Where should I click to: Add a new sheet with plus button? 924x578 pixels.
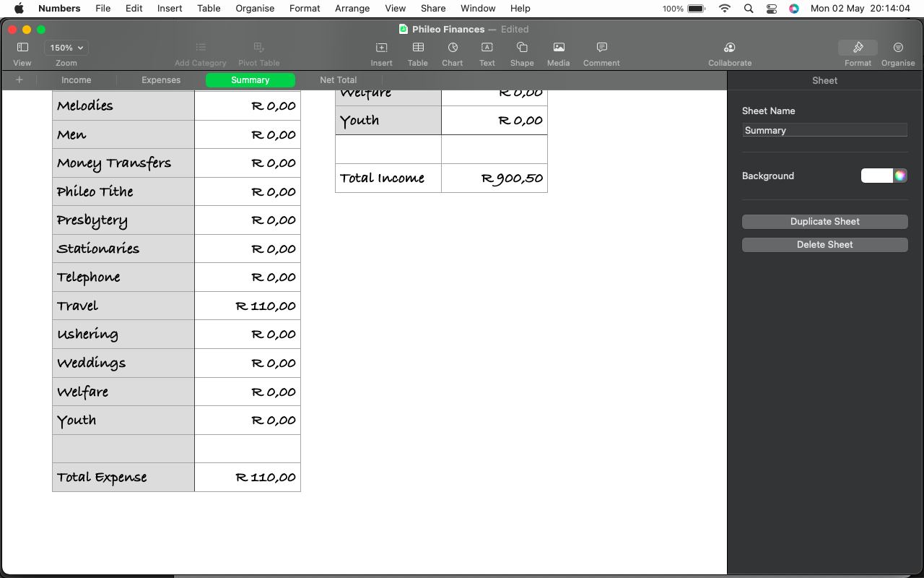click(19, 80)
